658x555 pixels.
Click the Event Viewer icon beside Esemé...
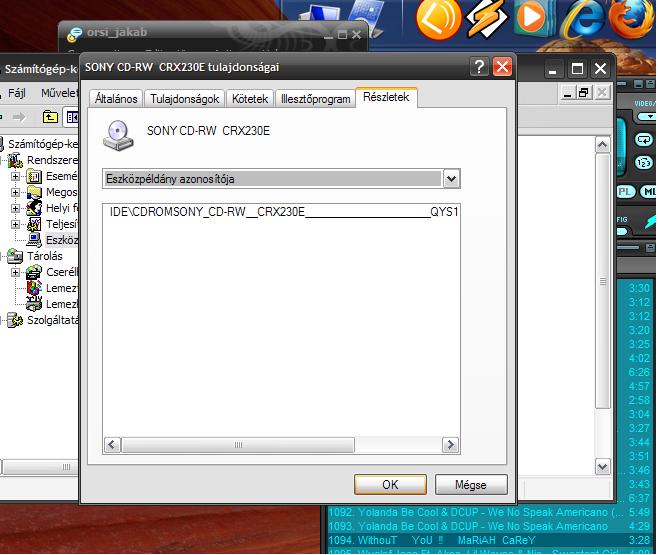tap(34, 177)
